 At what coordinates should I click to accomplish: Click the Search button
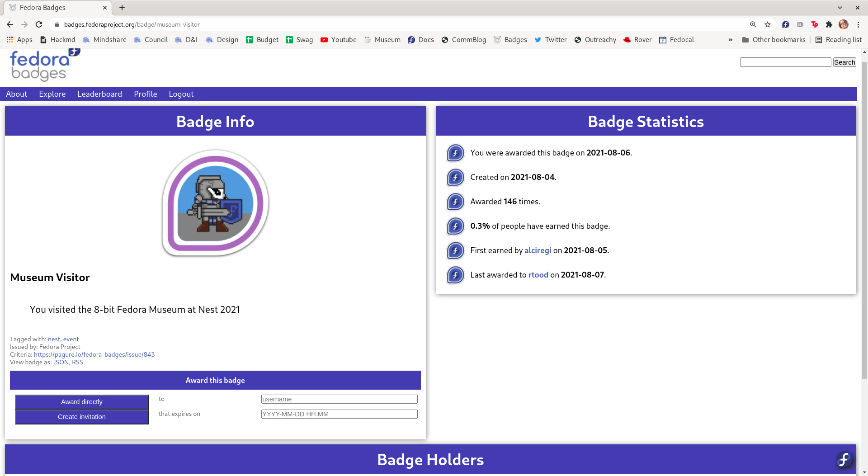click(844, 62)
